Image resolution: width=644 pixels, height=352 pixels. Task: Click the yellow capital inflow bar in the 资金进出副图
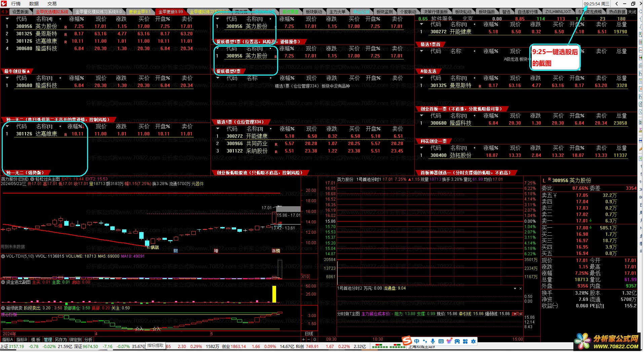274,294
